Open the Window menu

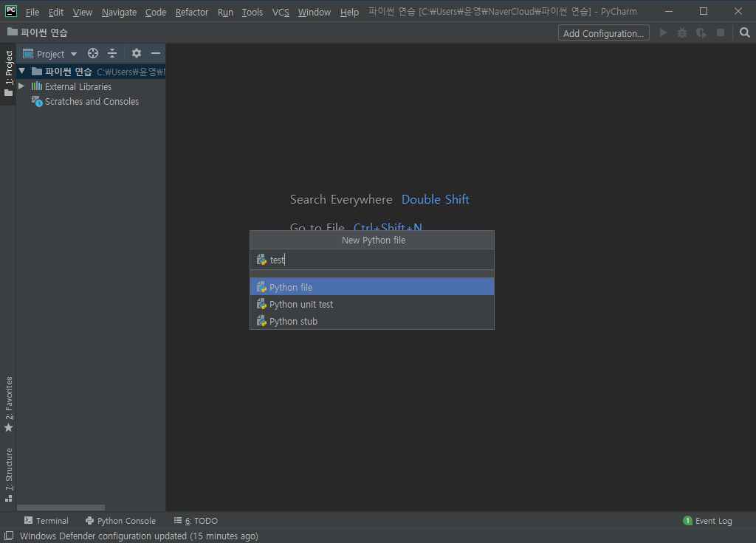click(x=315, y=12)
